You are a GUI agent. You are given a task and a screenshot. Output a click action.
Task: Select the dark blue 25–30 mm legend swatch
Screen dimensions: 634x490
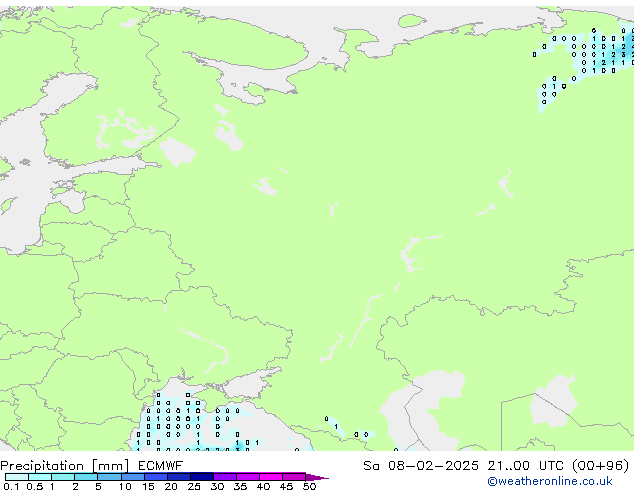[202, 477]
